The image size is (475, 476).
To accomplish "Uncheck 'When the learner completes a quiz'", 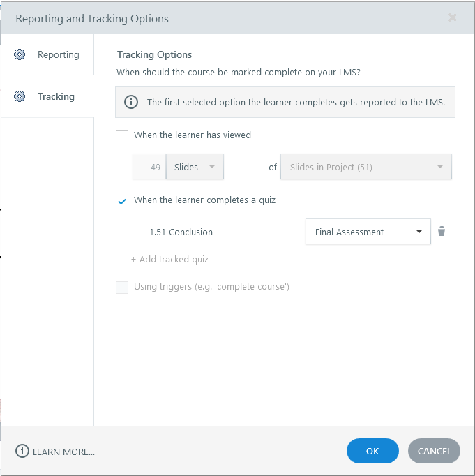I will click(x=122, y=200).
